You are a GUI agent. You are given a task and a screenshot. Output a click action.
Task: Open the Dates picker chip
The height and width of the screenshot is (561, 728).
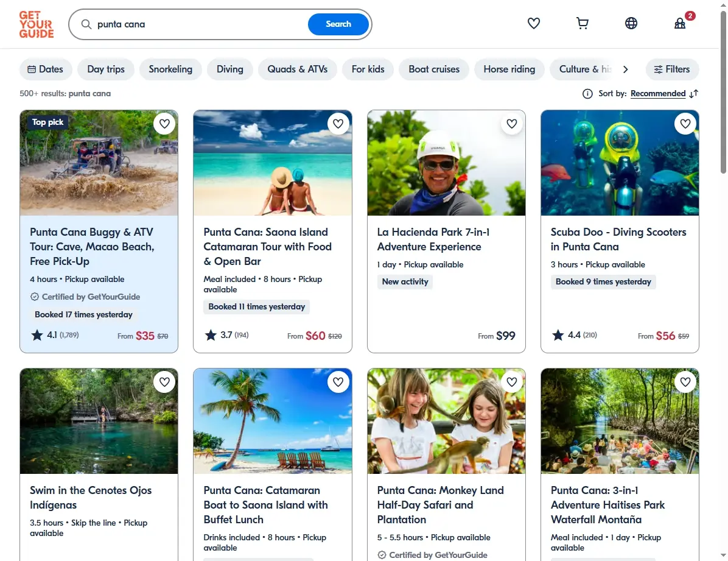click(46, 69)
